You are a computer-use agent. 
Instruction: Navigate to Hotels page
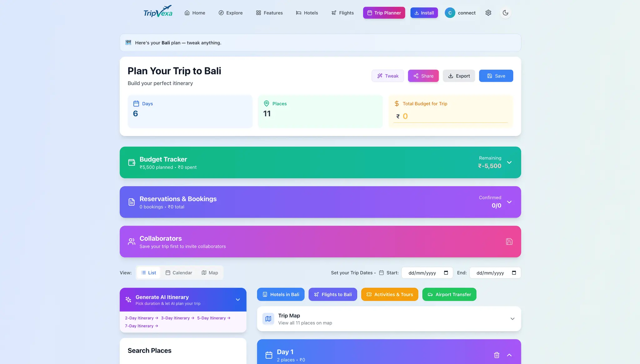(307, 13)
